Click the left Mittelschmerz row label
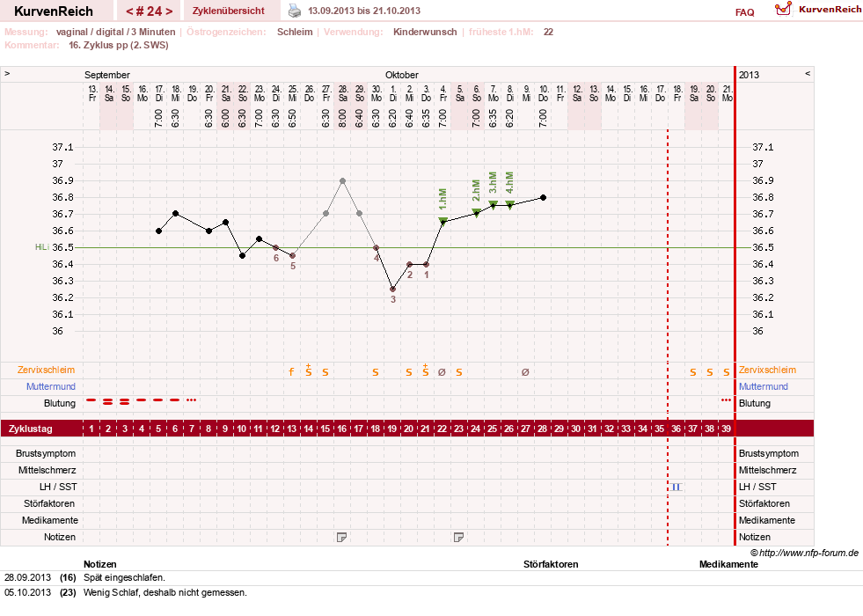This screenshot has width=863, height=616. click(x=48, y=470)
